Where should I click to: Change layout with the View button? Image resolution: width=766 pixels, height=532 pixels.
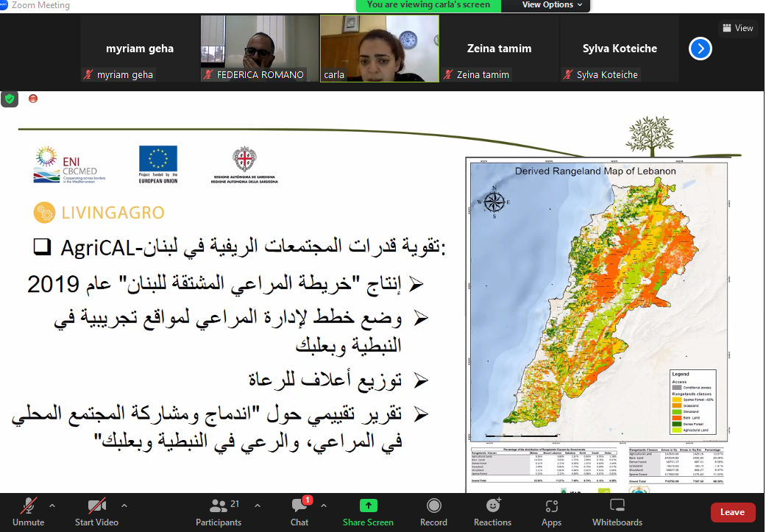pyautogui.click(x=738, y=28)
